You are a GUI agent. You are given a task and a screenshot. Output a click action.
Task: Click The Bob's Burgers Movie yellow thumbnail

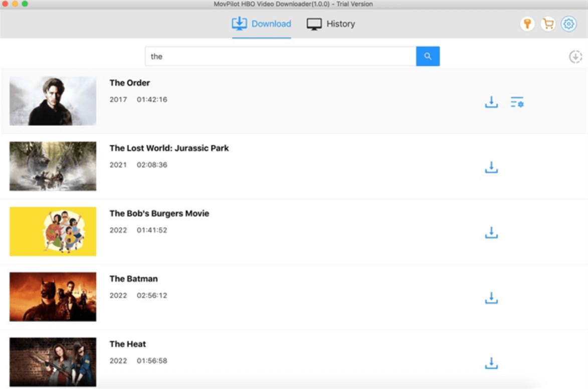[x=53, y=231]
